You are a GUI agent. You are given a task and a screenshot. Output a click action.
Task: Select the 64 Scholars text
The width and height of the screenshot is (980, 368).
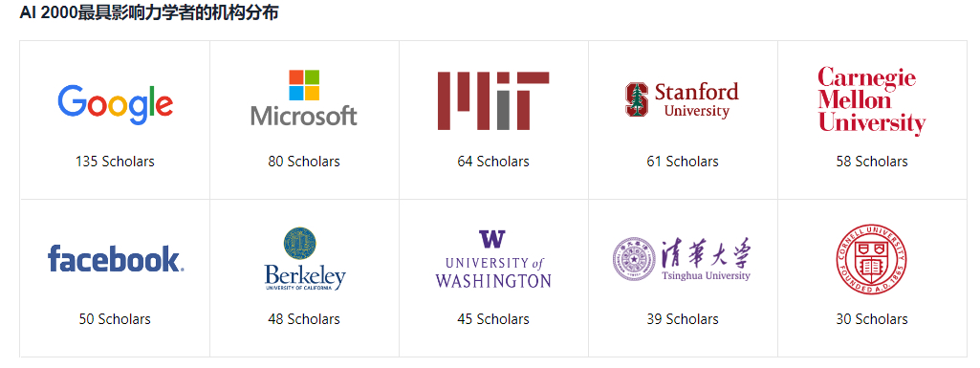pyautogui.click(x=493, y=162)
